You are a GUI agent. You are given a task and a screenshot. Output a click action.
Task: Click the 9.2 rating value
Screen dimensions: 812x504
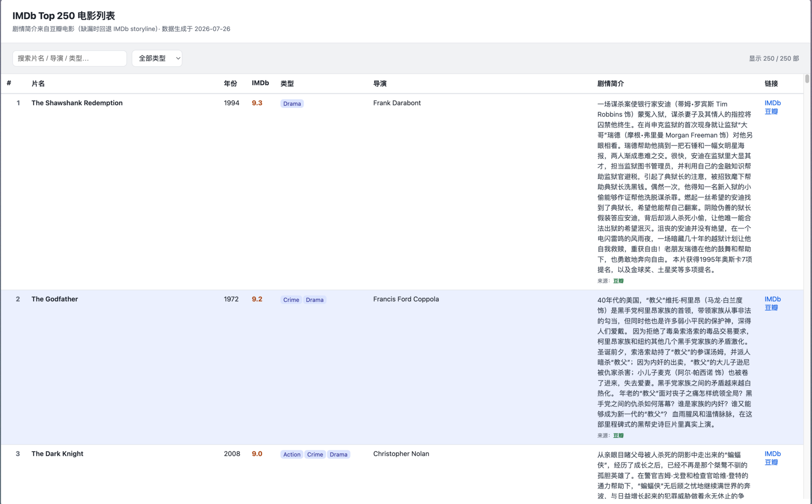pyautogui.click(x=257, y=299)
